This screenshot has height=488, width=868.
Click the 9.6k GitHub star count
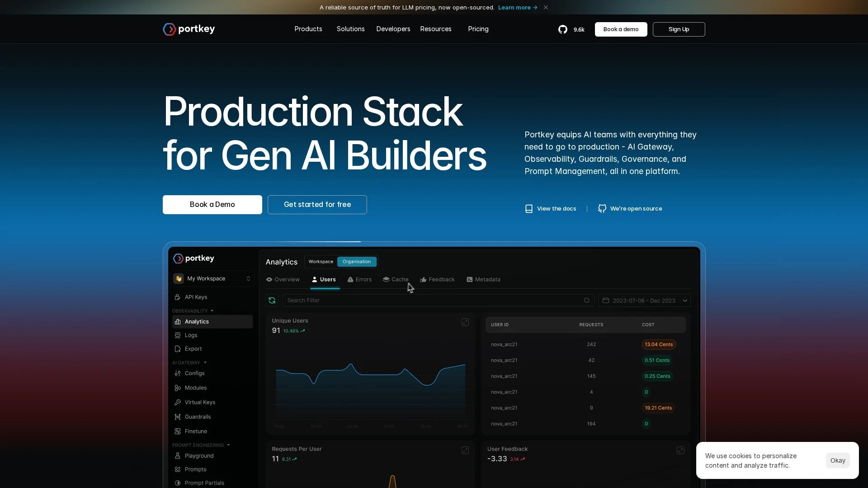[x=579, y=30]
